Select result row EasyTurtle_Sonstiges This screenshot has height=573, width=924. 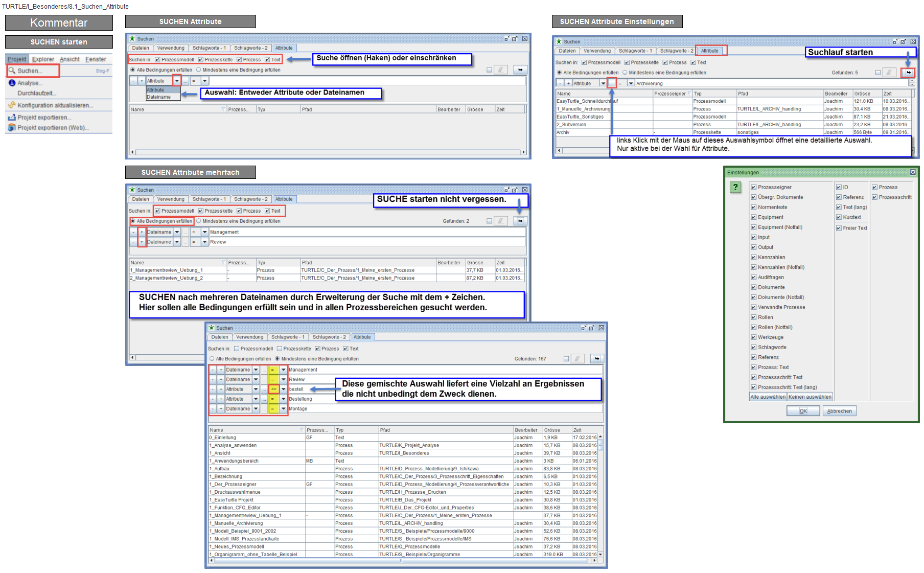pos(733,117)
